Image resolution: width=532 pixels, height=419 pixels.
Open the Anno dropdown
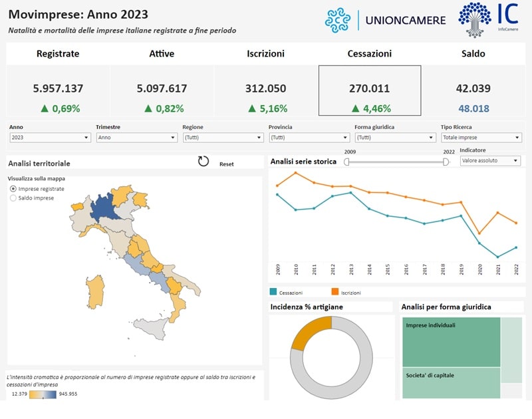[x=47, y=138]
